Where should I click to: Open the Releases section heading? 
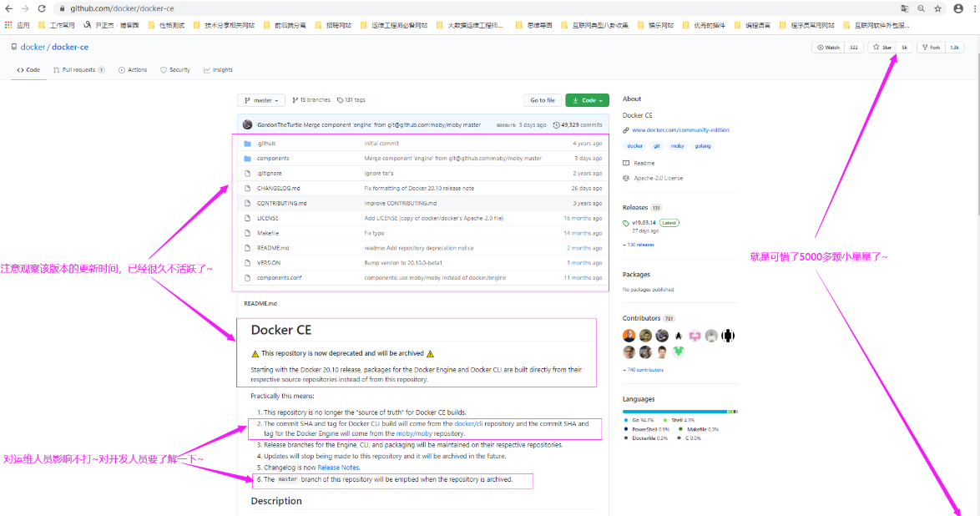click(x=635, y=208)
